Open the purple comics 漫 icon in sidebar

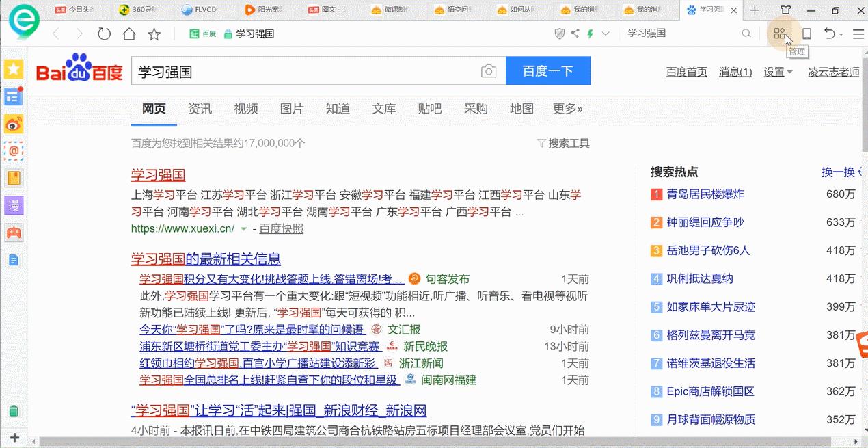pyautogui.click(x=14, y=205)
